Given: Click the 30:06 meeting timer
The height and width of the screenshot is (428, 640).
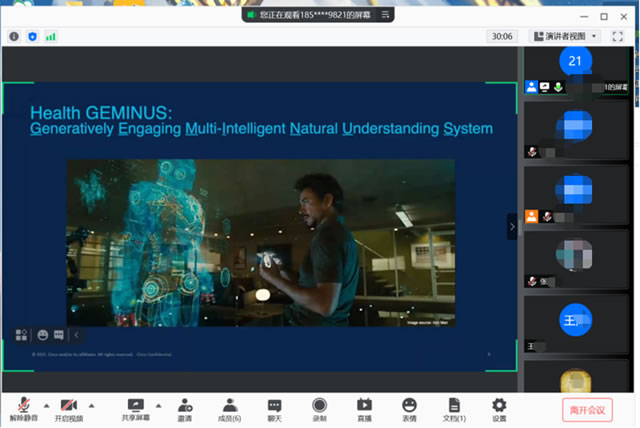Looking at the screenshot, I should coord(502,36).
